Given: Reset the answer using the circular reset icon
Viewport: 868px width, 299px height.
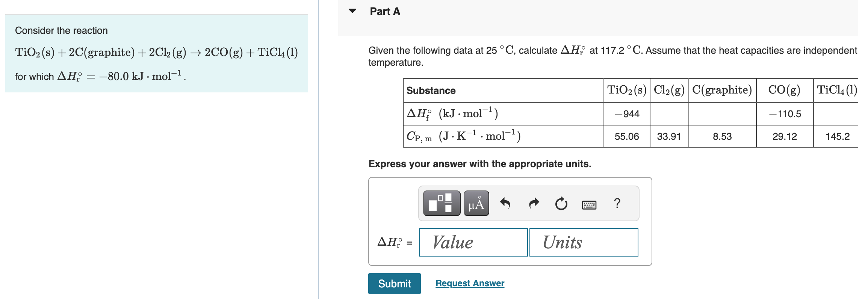Looking at the screenshot, I should point(560,204).
